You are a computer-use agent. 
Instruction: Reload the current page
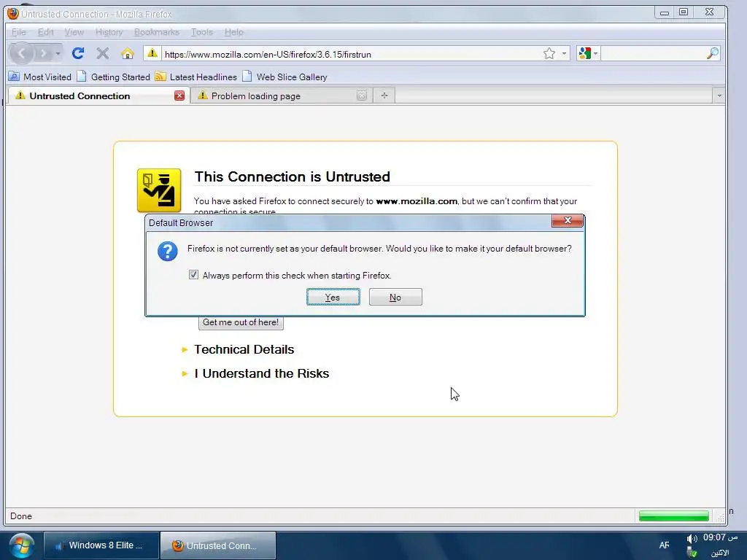point(78,53)
